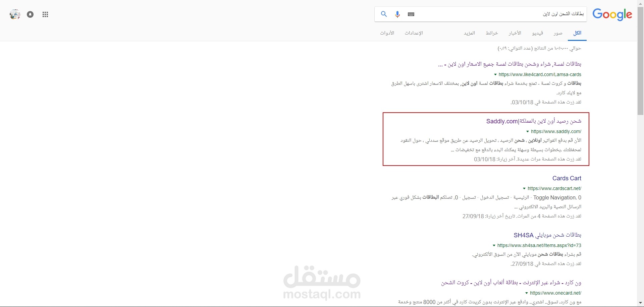Expand the arrow beside saddly.com URL
Viewport: 644px width, 307px height.
tap(528, 132)
